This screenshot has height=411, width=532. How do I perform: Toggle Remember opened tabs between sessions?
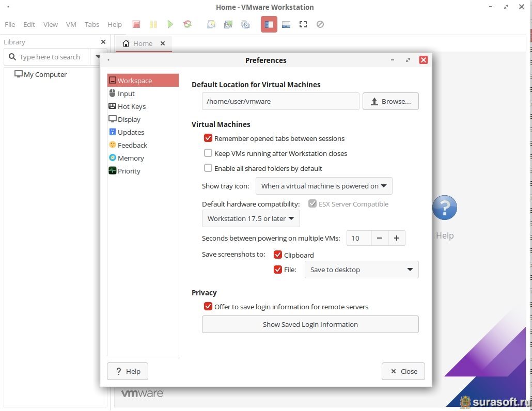coord(208,138)
